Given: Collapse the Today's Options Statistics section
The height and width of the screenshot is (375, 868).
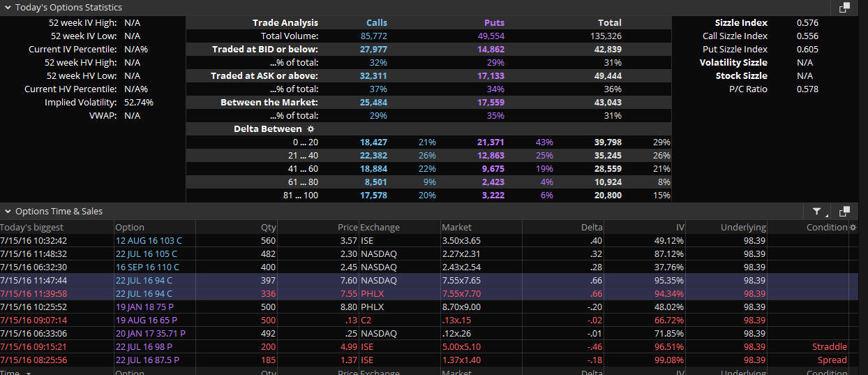Looking at the screenshot, I should tap(7, 8).
